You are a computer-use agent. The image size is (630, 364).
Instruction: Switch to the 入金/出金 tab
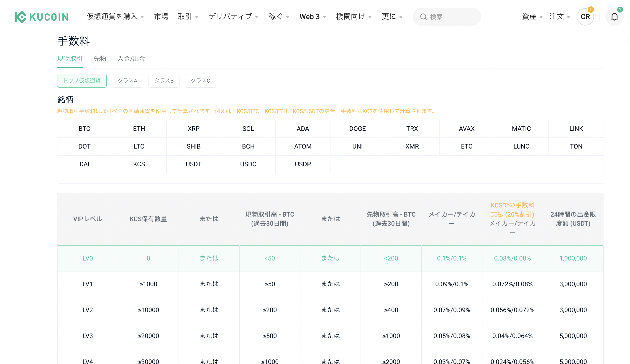[131, 59]
